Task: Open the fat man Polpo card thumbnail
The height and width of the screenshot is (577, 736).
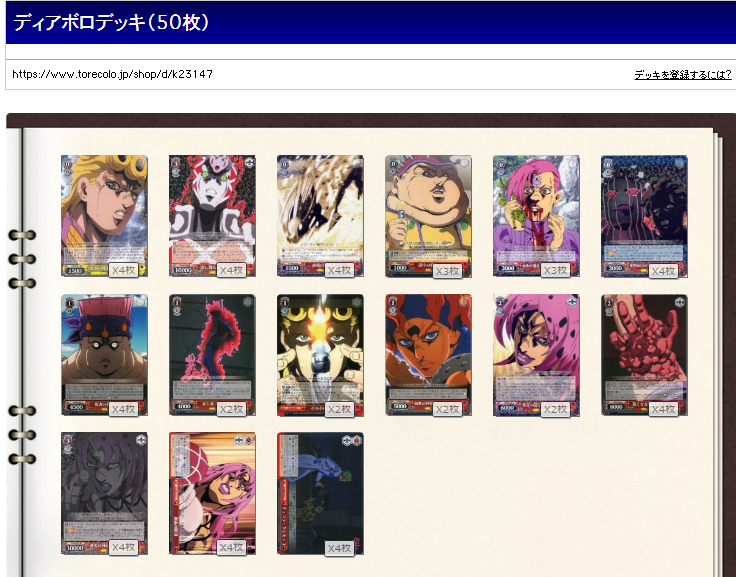Action: pyautogui.click(x=428, y=216)
